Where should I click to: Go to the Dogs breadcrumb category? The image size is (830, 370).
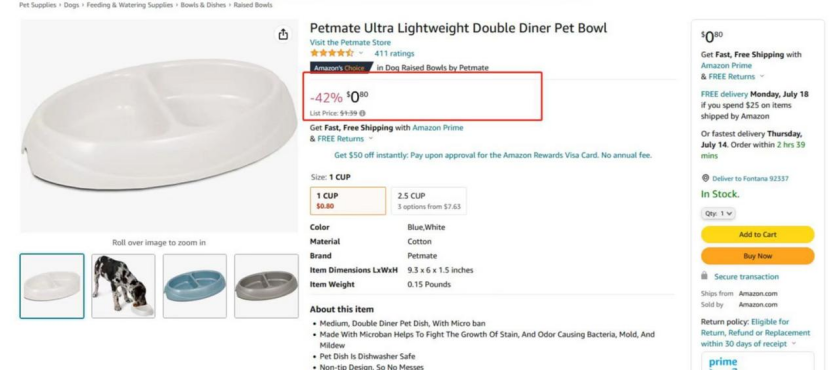click(71, 5)
